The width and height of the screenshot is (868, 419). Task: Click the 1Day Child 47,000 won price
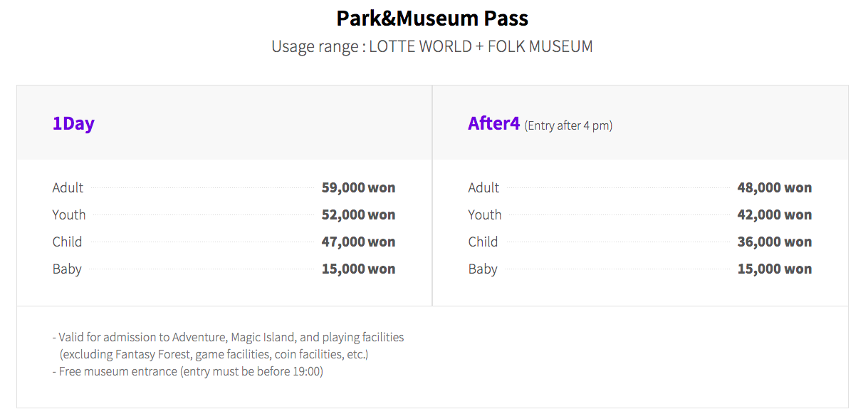(x=358, y=242)
